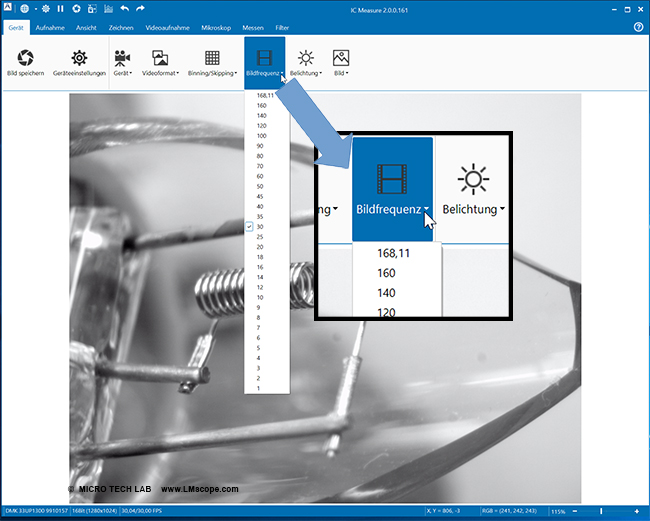Pick frame rate 1 at list bottom

point(261,385)
